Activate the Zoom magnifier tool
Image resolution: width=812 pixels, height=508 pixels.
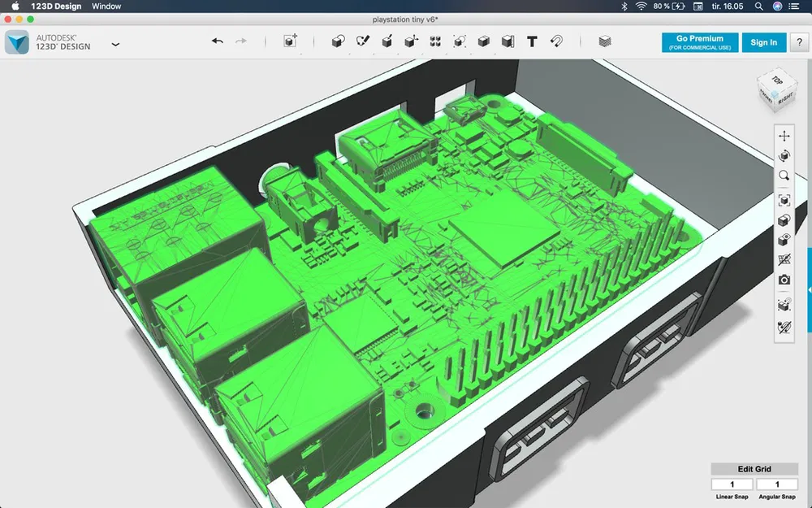point(784,176)
